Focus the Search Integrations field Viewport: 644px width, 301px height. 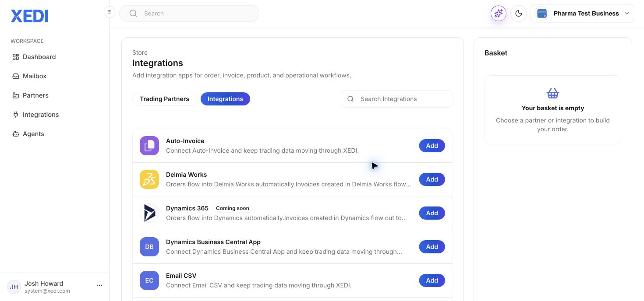tap(397, 99)
